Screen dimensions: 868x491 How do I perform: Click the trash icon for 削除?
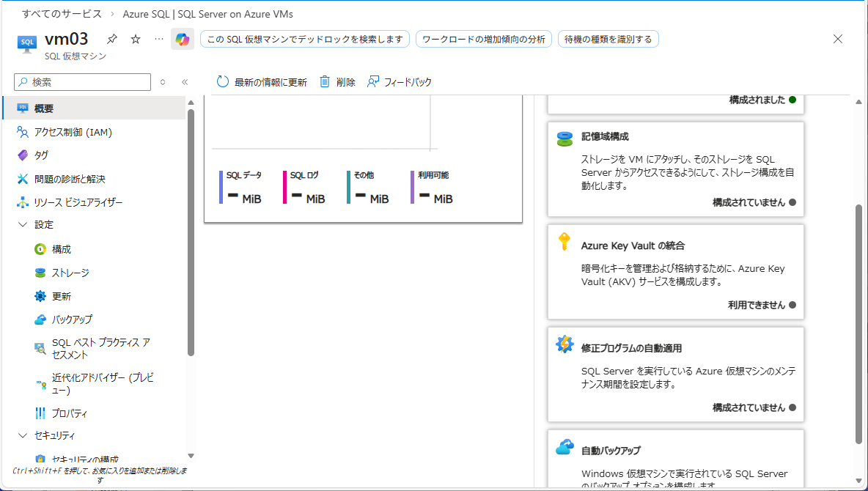pos(325,82)
